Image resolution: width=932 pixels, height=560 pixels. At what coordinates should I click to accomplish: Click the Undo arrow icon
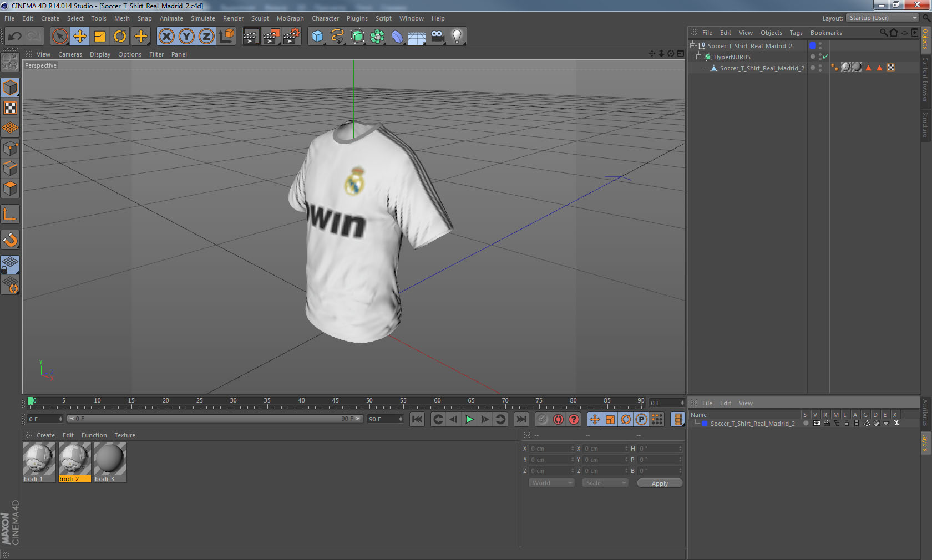[x=15, y=37]
